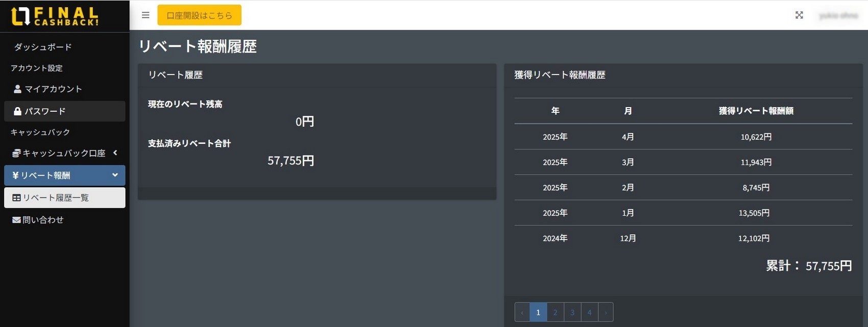The image size is (868, 327).
Task: Collapse the リベート報酬 menu chevron
Action: pos(115,175)
